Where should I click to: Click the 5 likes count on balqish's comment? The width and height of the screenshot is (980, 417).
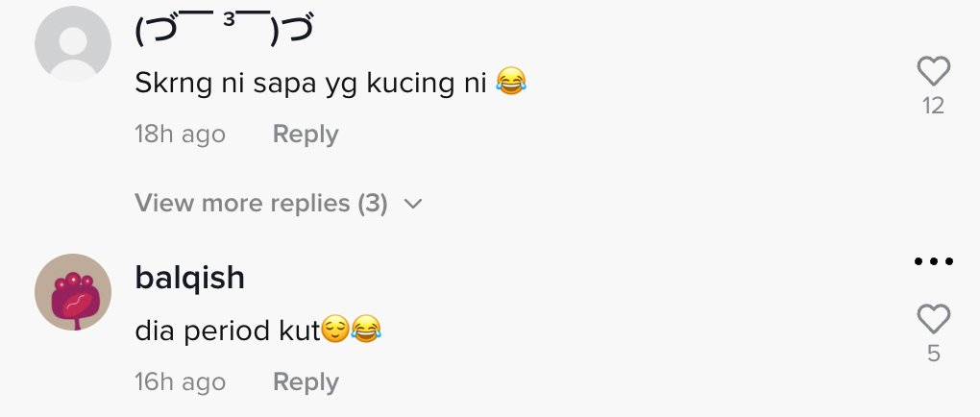coord(933,354)
